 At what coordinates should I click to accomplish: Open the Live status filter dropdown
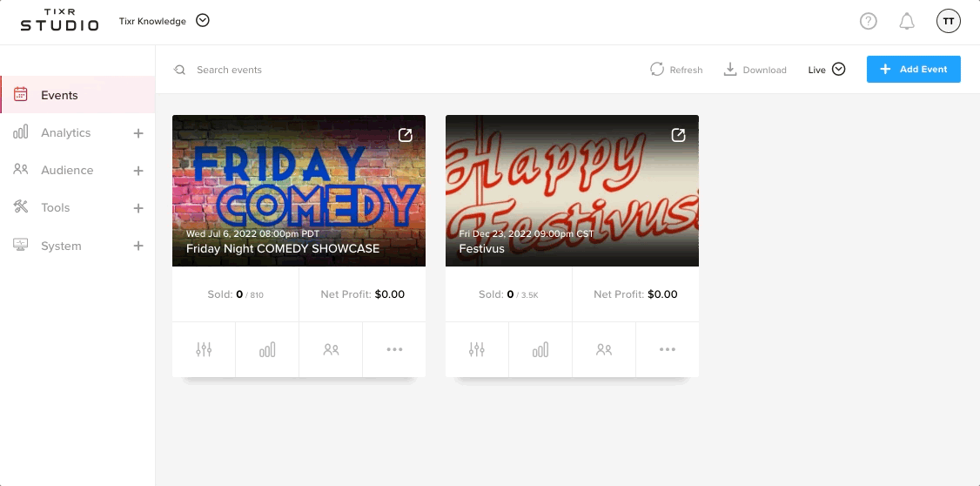click(826, 70)
